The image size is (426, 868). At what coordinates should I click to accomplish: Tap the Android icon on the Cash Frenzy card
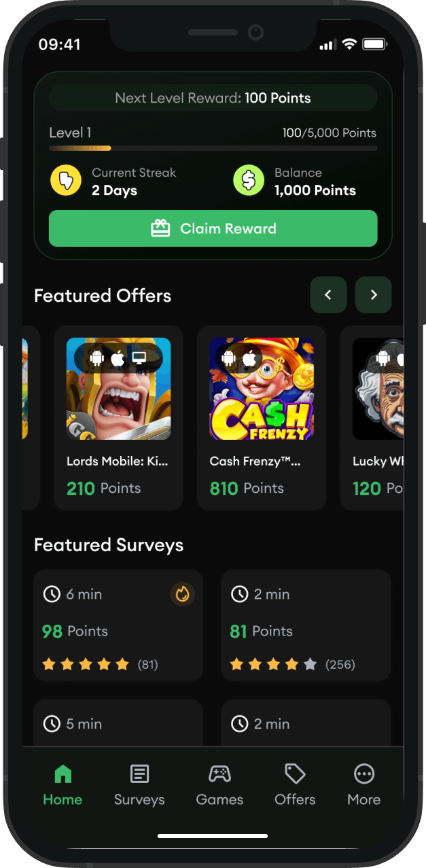pyautogui.click(x=228, y=358)
